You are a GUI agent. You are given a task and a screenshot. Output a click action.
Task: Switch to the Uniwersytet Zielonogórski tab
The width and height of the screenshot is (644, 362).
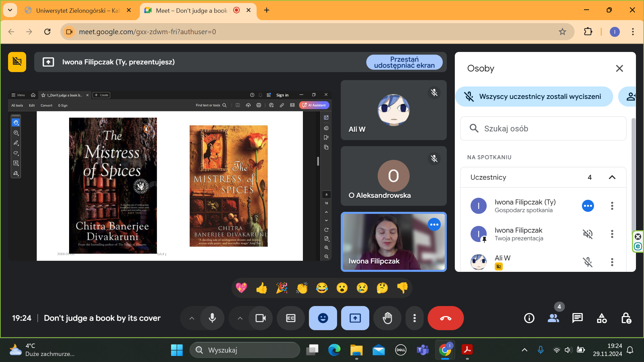click(x=77, y=10)
